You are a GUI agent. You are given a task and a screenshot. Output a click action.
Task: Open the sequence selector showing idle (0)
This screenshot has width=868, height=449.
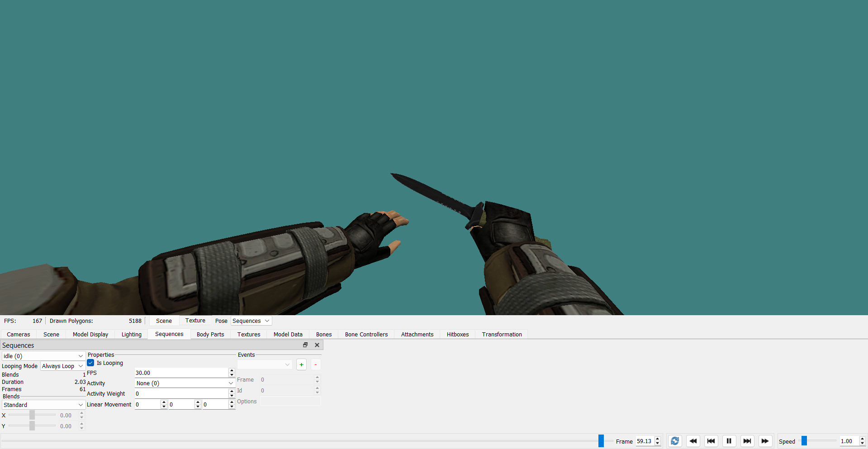point(43,356)
